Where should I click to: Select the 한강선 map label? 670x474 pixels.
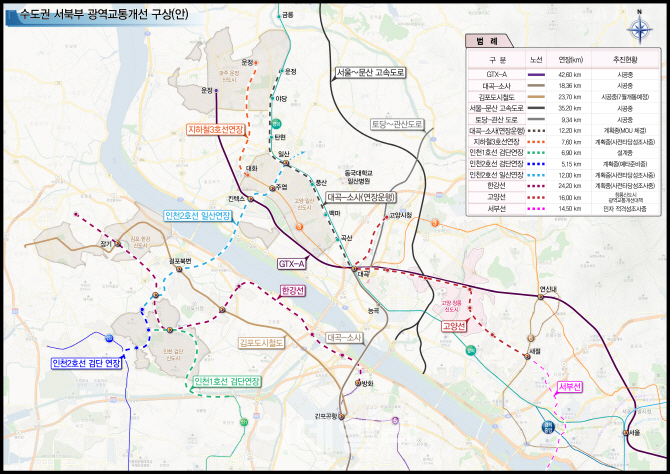pyautogui.click(x=294, y=290)
